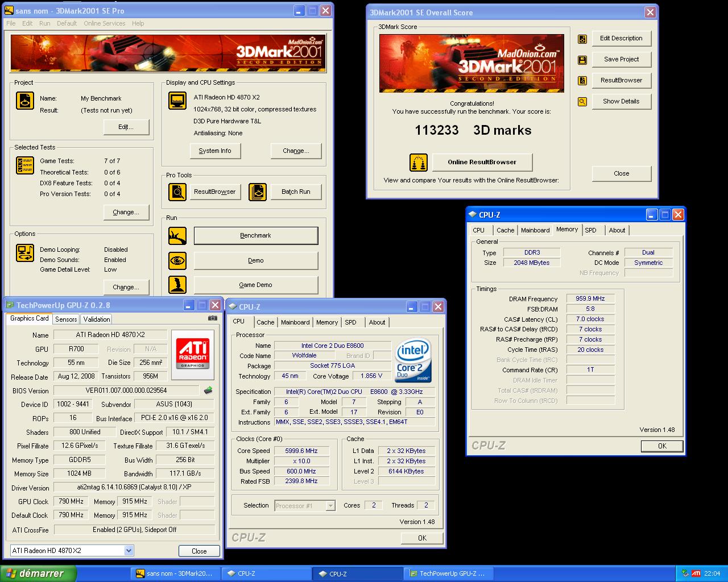The height and width of the screenshot is (582, 728).
Task: Click the Edit... button under Project
Action: 126,127
